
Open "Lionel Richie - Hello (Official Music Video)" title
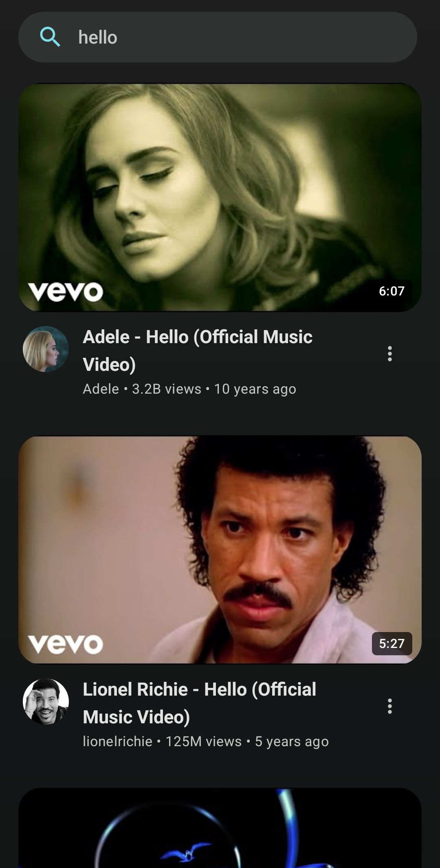(x=200, y=703)
